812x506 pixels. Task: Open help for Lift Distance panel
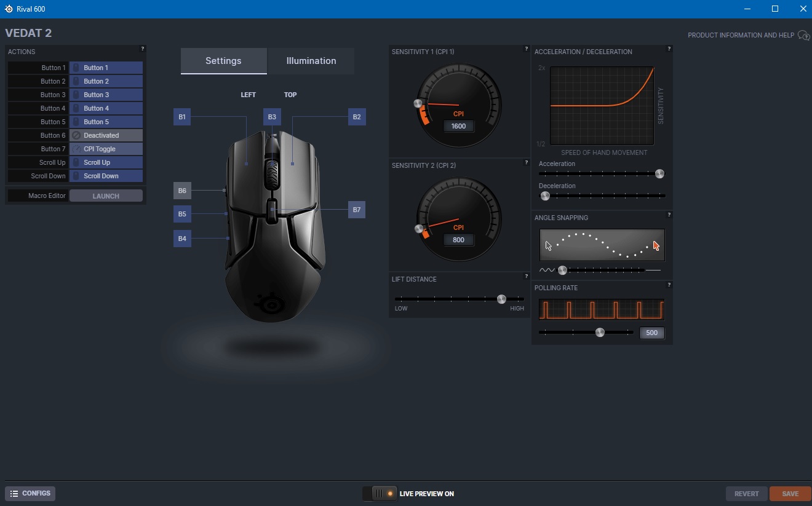tap(527, 276)
